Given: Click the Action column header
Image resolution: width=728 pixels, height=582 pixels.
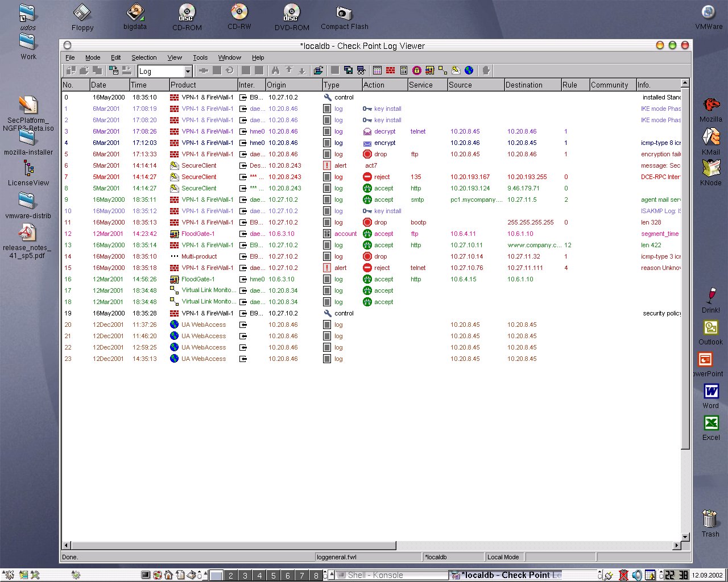Looking at the screenshot, I should [x=384, y=85].
